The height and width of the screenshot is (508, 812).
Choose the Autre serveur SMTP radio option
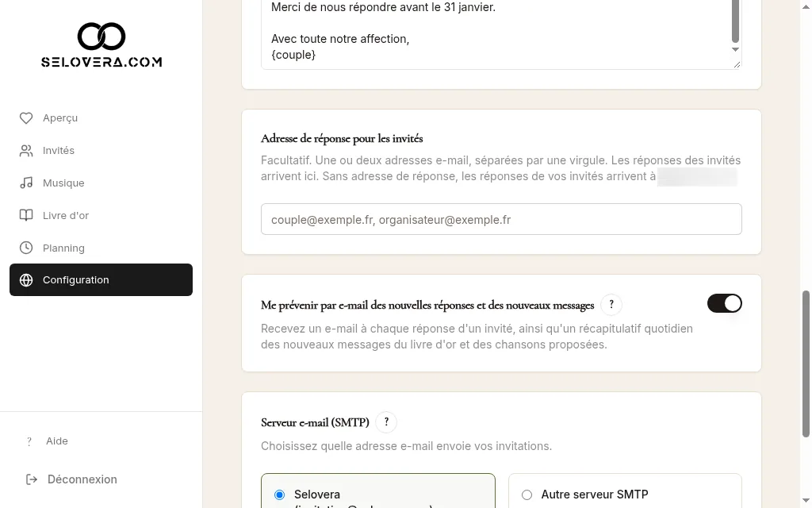pos(527,495)
